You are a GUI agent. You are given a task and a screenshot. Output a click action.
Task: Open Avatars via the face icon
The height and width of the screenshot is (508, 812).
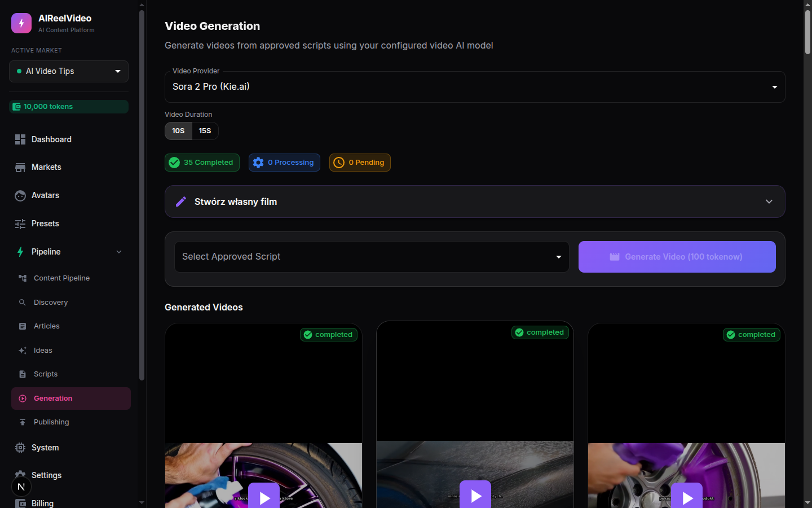[20, 196]
